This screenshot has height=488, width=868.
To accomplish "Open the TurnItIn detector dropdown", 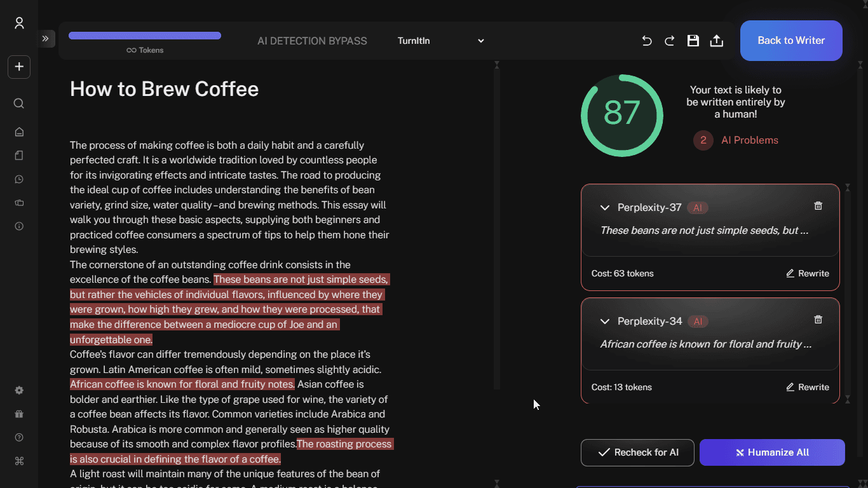I will pos(441,41).
